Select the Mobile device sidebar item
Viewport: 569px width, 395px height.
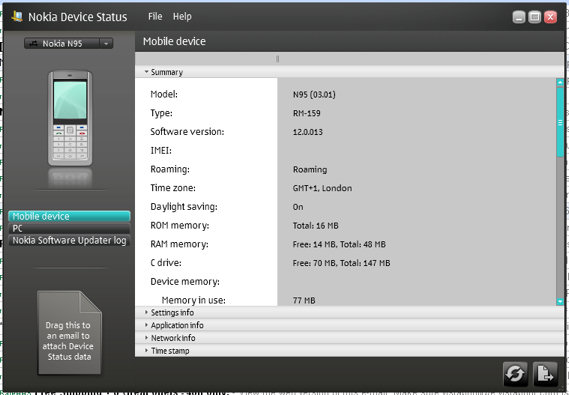(x=69, y=216)
